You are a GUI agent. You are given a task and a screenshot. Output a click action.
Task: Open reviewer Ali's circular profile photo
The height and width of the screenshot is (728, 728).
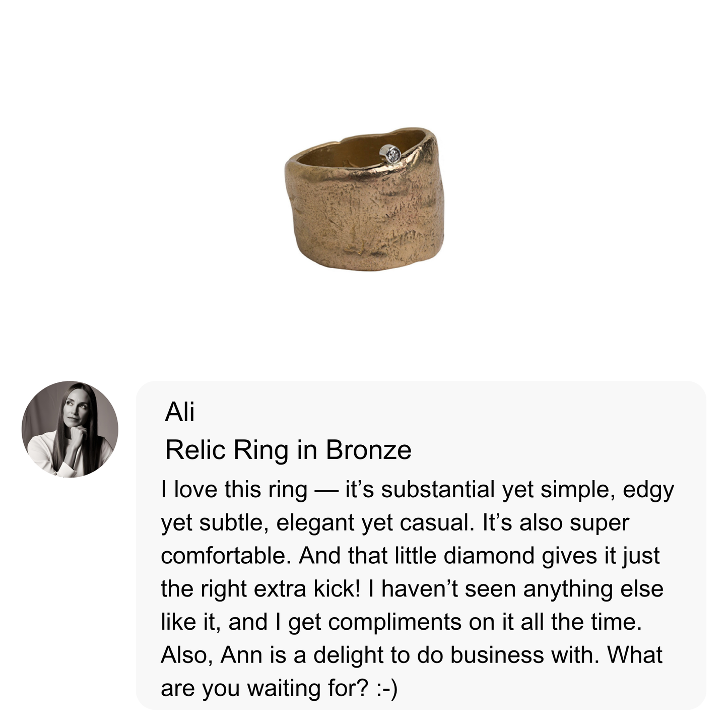[x=70, y=429]
